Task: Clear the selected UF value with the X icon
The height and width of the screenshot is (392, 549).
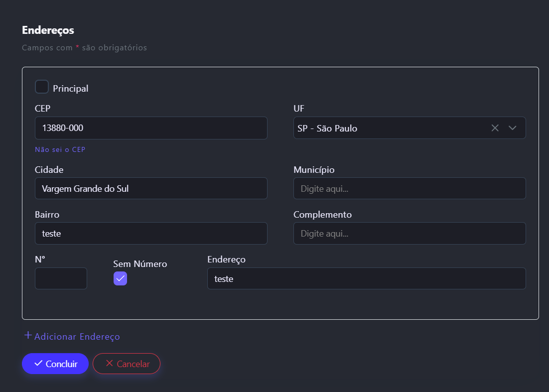Action: click(x=495, y=128)
